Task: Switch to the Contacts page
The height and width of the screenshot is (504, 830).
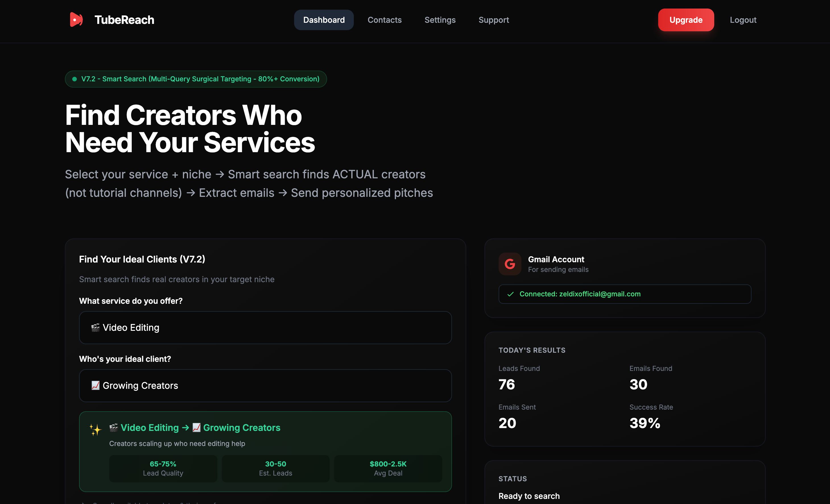Action: (x=384, y=20)
